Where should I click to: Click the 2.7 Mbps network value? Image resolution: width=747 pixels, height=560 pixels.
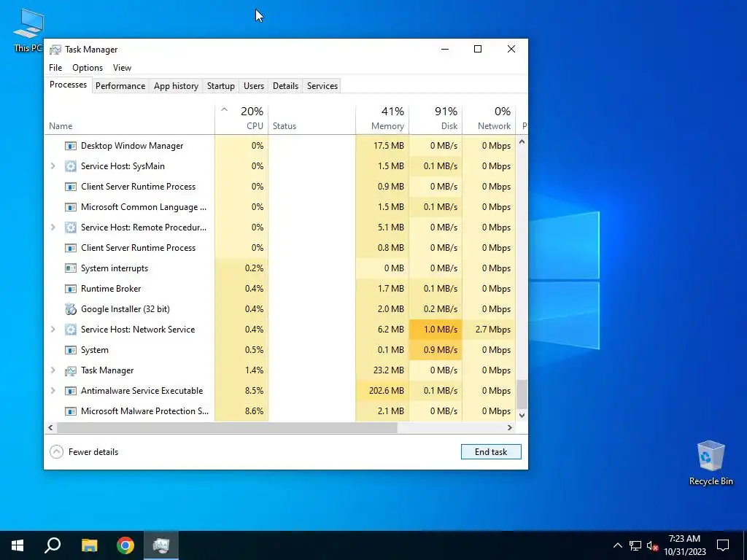tap(493, 330)
